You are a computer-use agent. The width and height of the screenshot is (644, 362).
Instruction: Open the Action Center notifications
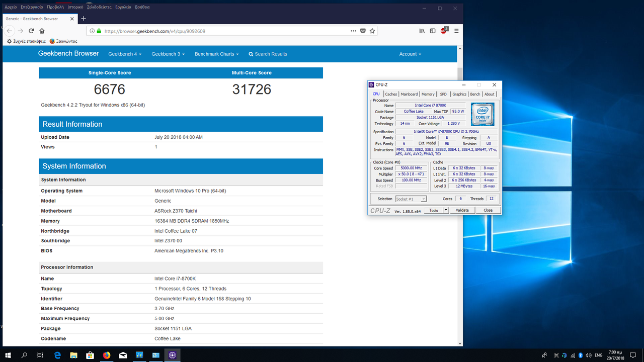633,355
